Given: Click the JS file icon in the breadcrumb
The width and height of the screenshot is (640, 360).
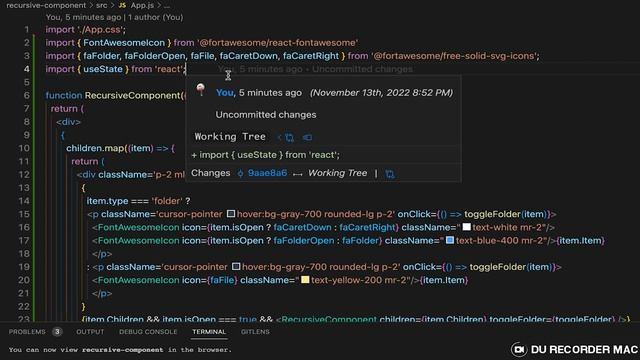Looking at the screenshot, I should pyautogui.click(x=122, y=6).
